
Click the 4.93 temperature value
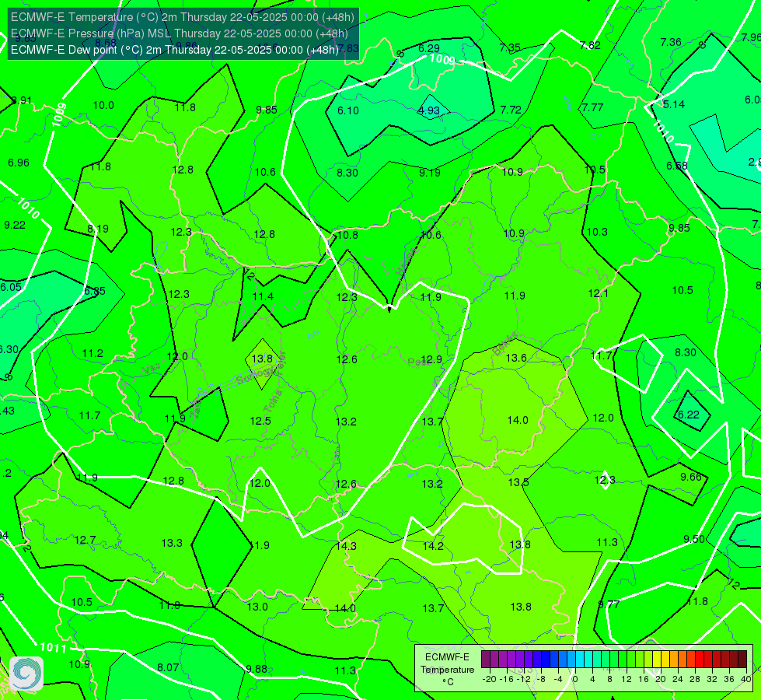point(429,110)
